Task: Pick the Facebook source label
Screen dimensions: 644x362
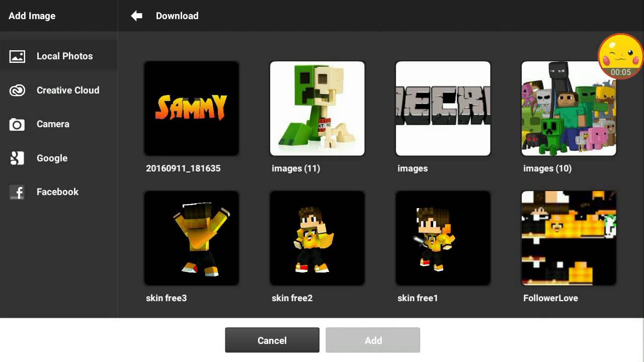Action: [x=57, y=192]
